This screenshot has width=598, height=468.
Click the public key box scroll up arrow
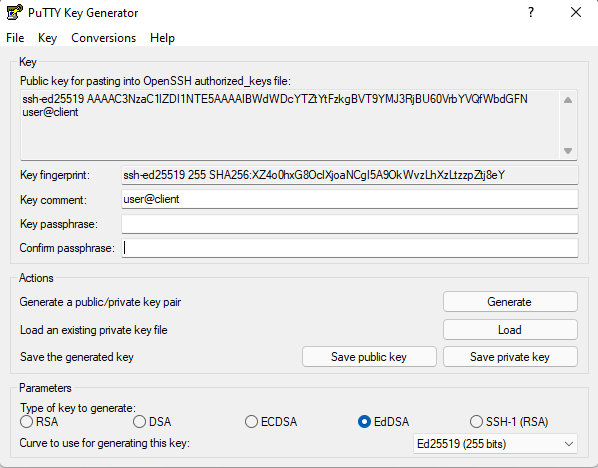pos(568,100)
